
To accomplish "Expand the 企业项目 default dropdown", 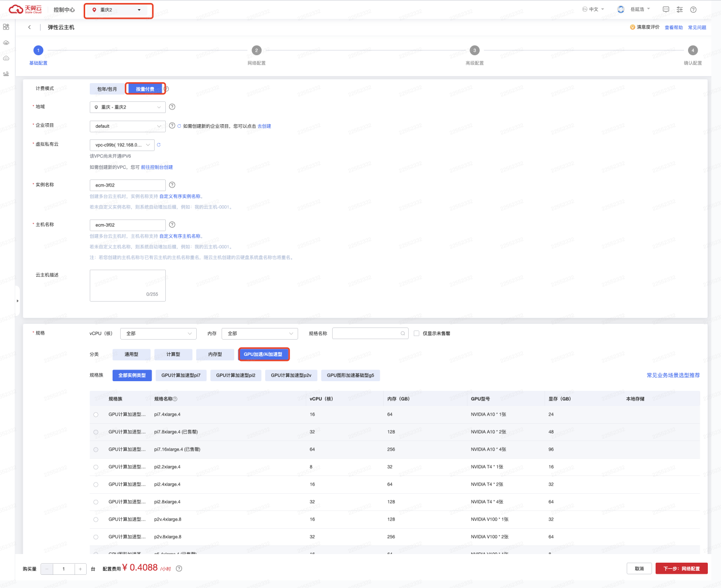I will click(x=127, y=126).
